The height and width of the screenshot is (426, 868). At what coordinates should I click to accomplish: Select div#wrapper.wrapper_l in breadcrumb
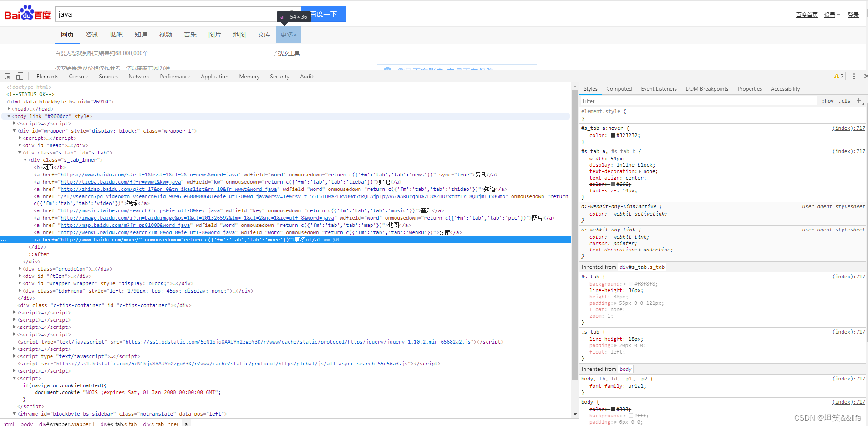66,424
